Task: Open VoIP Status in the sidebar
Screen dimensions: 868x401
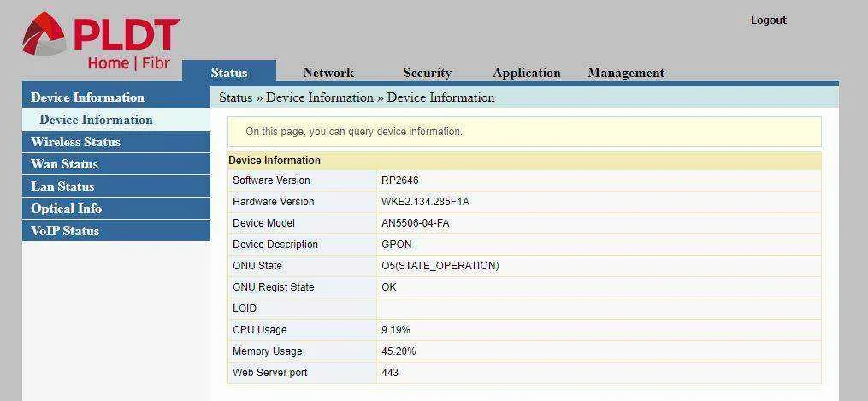Action: click(116, 230)
